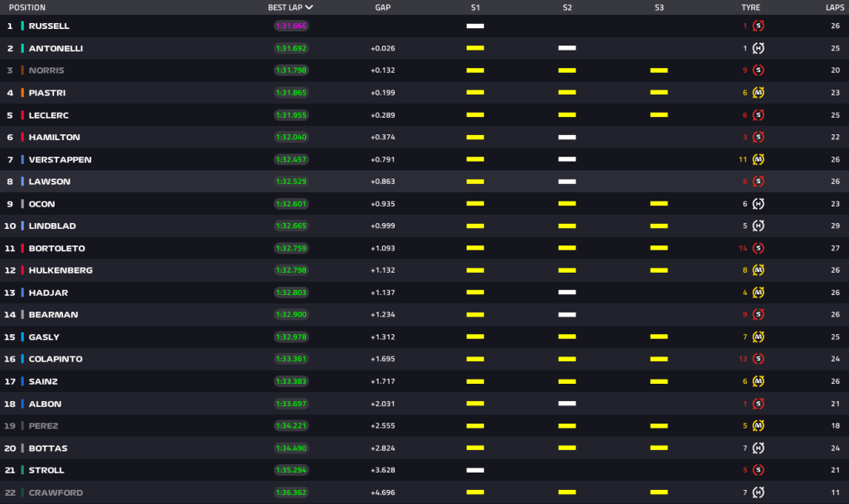
Task: Select driver name BOTTAS
Action: 48,448
